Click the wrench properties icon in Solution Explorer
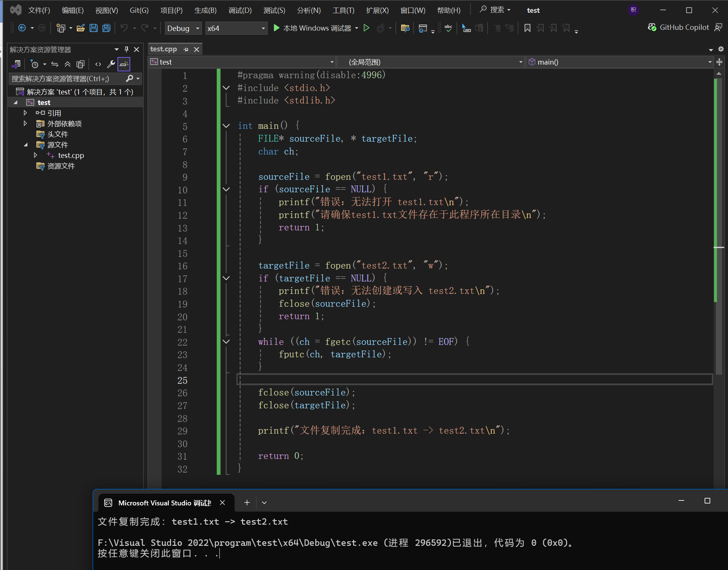The height and width of the screenshot is (570, 728). (111, 64)
